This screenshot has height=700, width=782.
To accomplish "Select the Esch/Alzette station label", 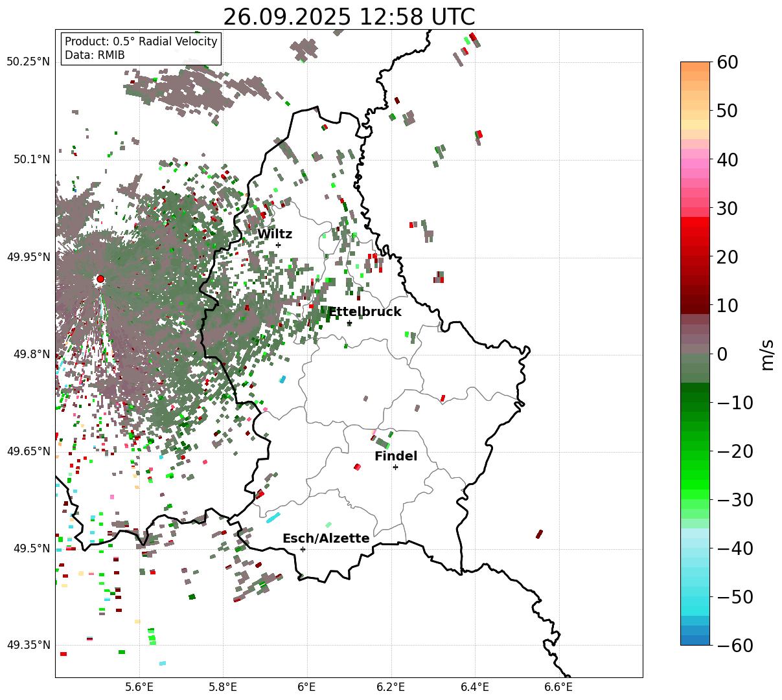I will pos(326,539).
